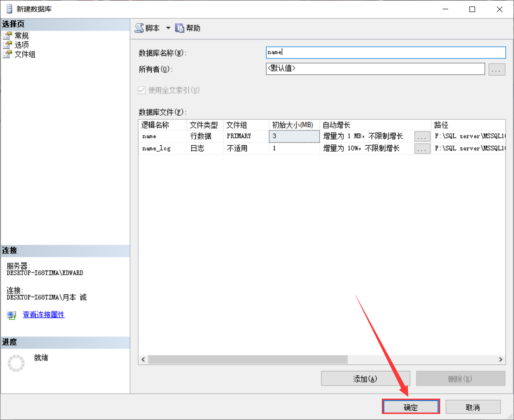
Task: Click the 日志 file type cell
Action: [205, 149]
